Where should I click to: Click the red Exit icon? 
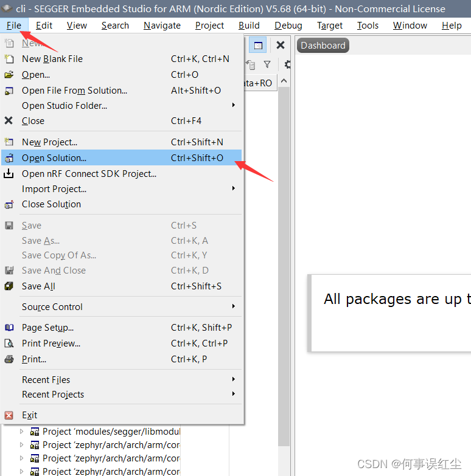(9, 415)
